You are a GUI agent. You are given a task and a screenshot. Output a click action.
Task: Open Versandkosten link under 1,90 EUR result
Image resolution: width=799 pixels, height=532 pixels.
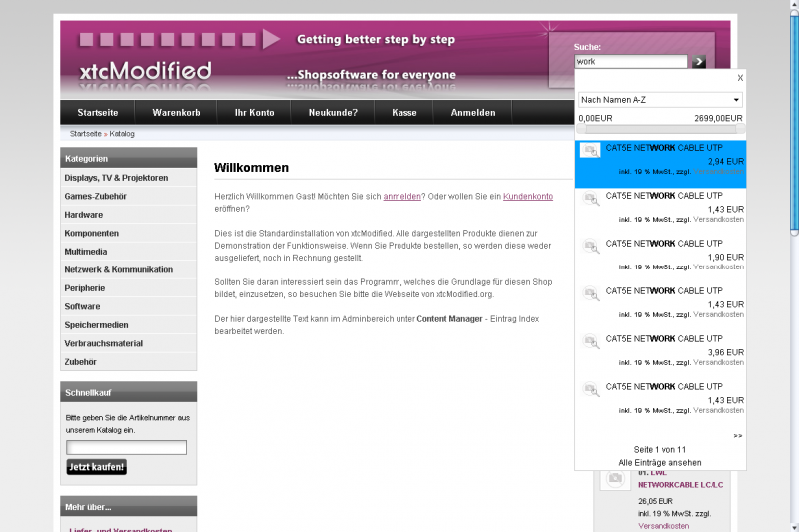[x=718, y=266]
